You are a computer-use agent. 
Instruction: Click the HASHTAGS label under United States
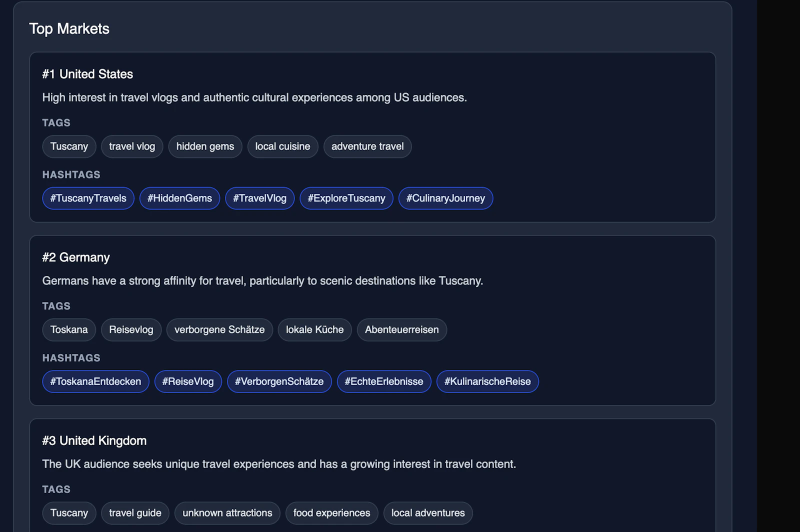71,174
